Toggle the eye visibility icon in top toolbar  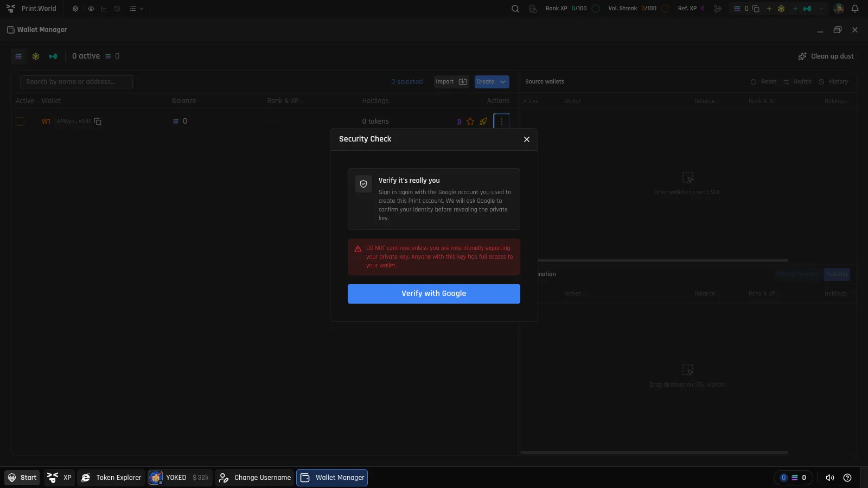pyautogui.click(x=91, y=9)
